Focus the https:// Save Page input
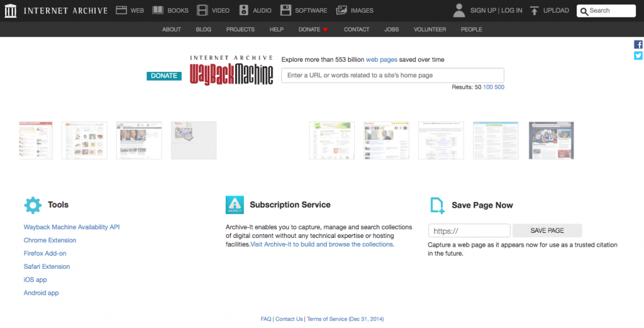Screen dimensions: 644x328 point(469,230)
